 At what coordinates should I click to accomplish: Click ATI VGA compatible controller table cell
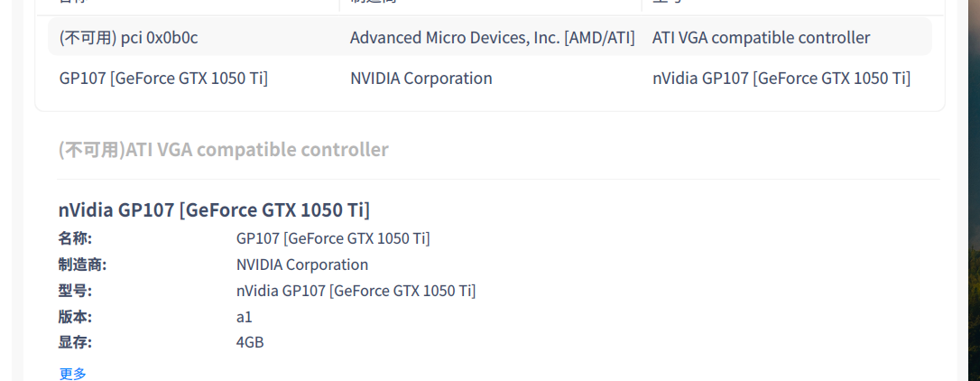coord(761,38)
